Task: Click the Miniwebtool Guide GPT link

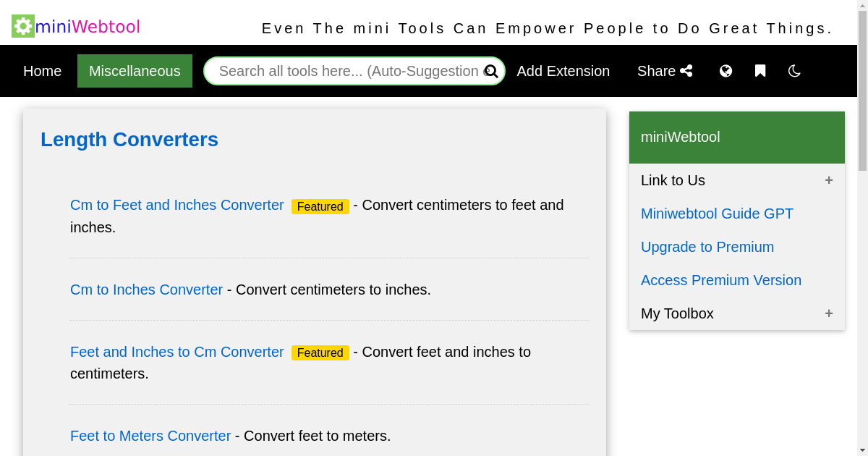Action: (717, 214)
